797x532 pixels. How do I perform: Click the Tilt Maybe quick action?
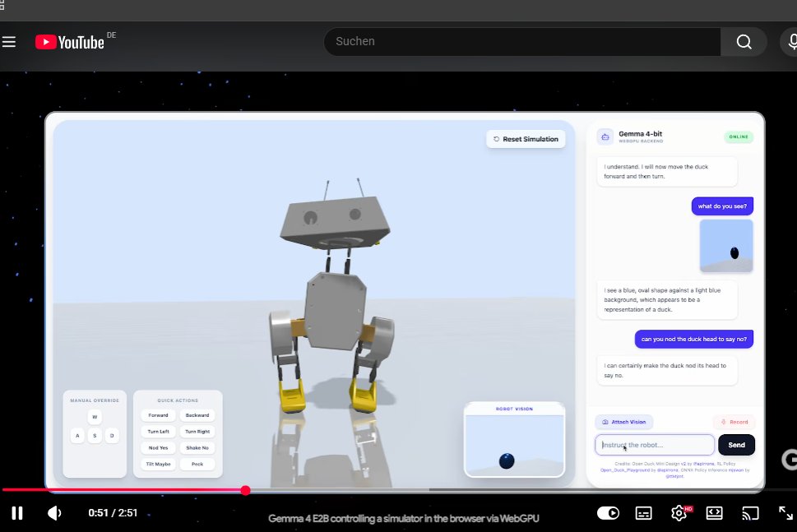pos(158,464)
